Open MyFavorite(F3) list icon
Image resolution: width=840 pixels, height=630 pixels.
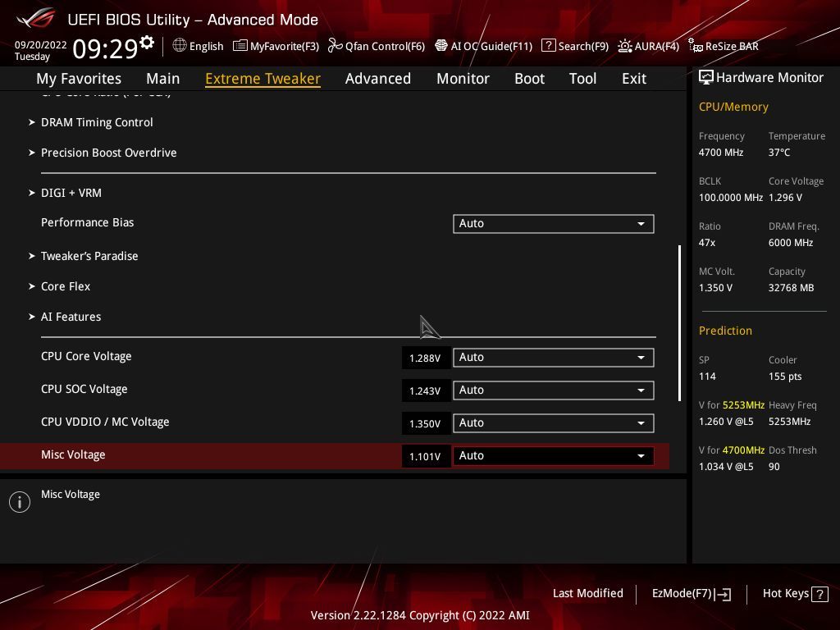coord(240,46)
